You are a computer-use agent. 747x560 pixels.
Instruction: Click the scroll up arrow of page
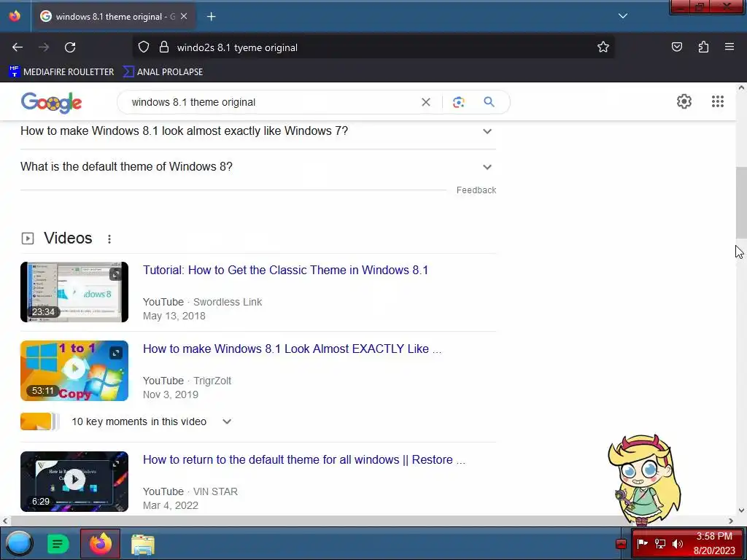click(x=741, y=87)
